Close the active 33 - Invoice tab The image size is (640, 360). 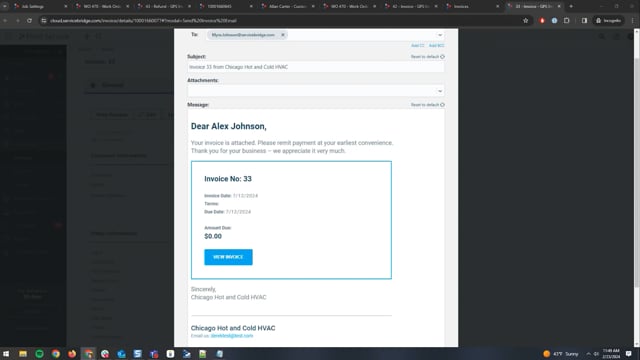point(559,7)
